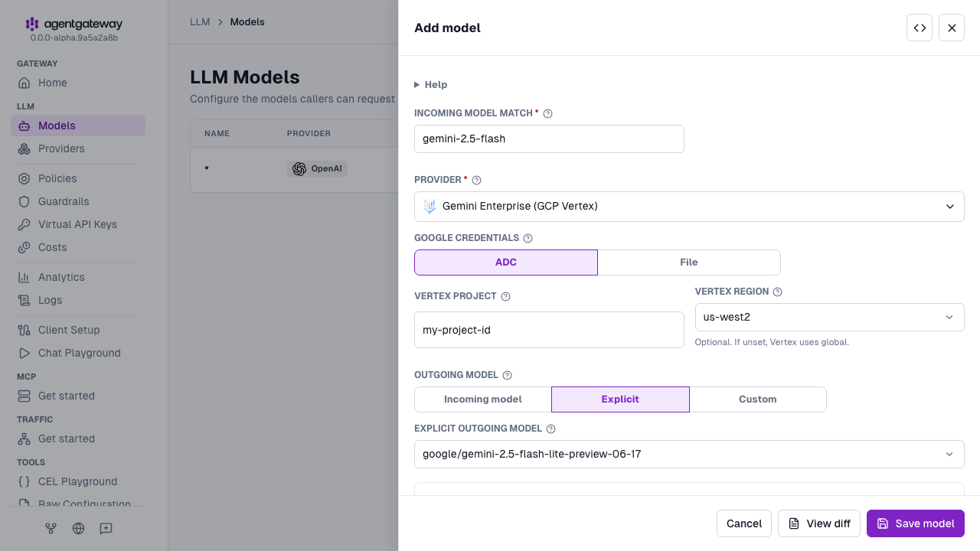Open the code view icon in Add model header
The image size is (980, 551).
(x=920, y=28)
